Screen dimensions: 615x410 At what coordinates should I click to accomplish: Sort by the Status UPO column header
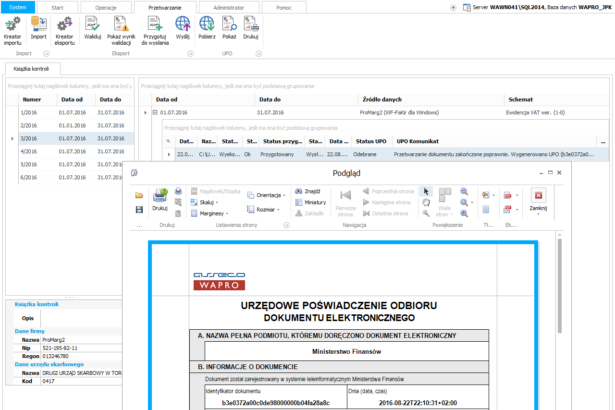tap(371, 141)
